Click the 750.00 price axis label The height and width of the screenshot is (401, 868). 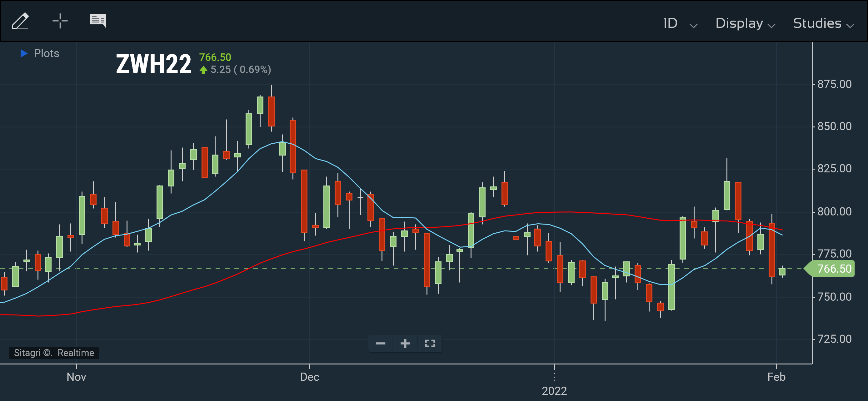(834, 297)
